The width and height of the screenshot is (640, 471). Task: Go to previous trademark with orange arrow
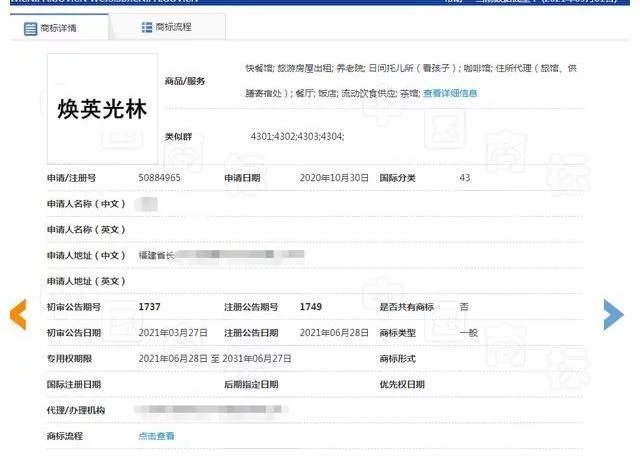pyautogui.click(x=18, y=314)
